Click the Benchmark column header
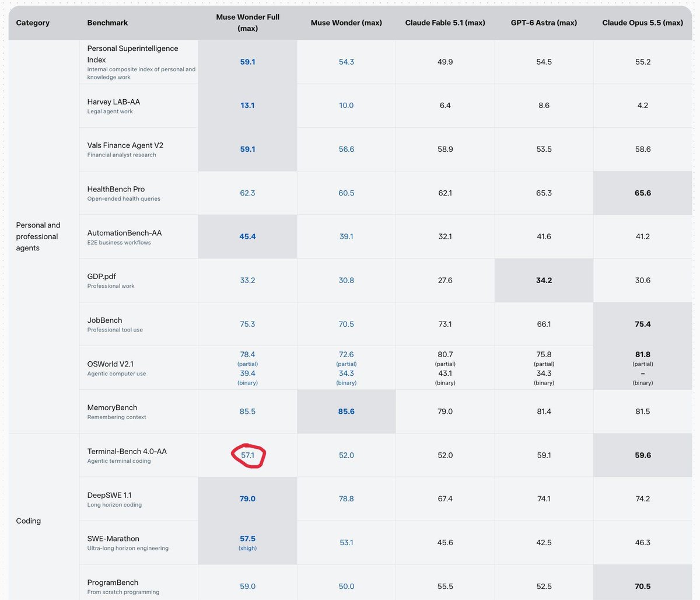The height and width of the screenshot is (600, 700). (107, 23)
